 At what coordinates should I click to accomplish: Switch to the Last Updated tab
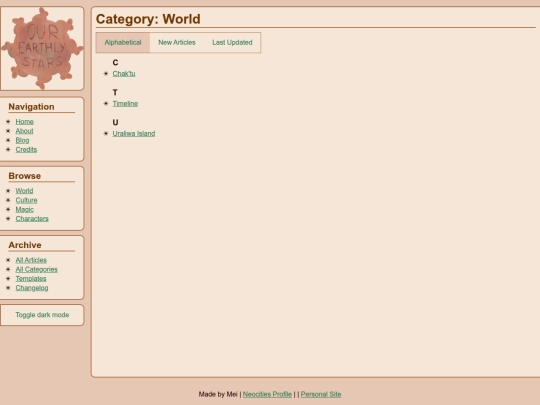point(232,43)
